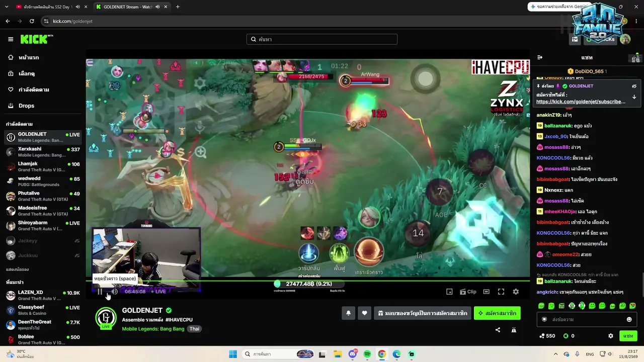Viewport: 644px width, 362px height.
Task: Show hidden system tray icons
Action: tap(555, 354)
